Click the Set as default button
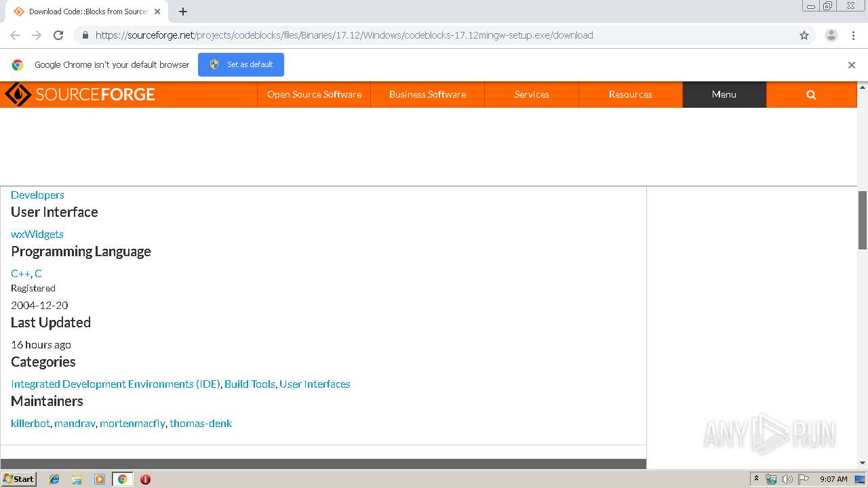 241,64
